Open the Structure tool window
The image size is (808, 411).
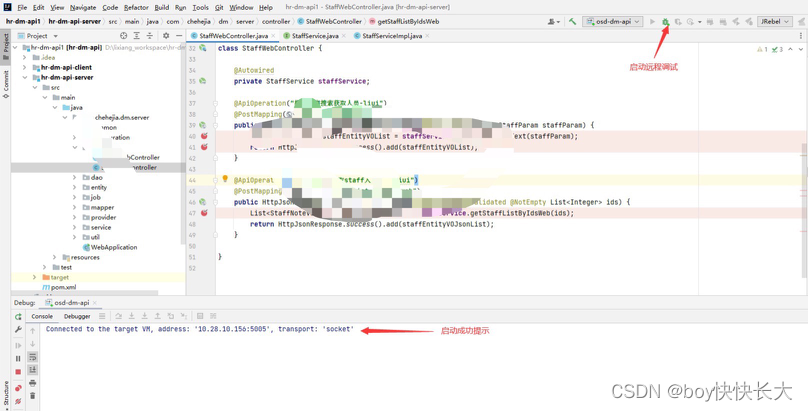point(6,396)
